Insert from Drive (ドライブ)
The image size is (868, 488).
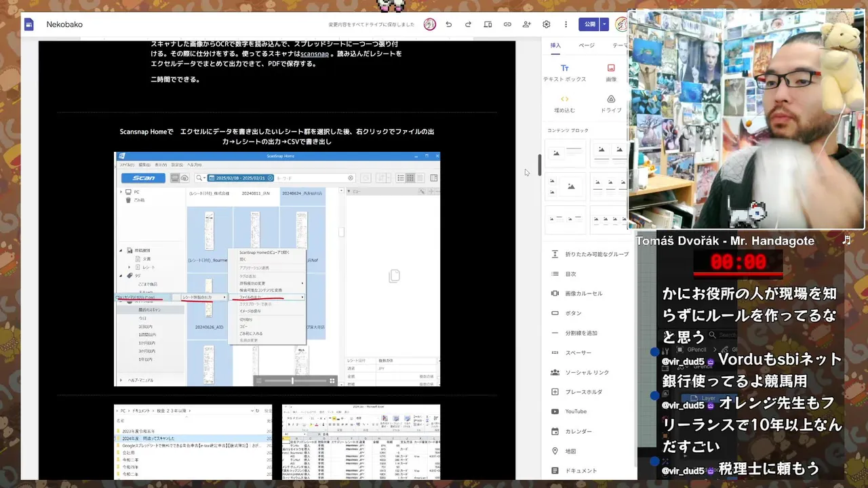pos(611,104)
